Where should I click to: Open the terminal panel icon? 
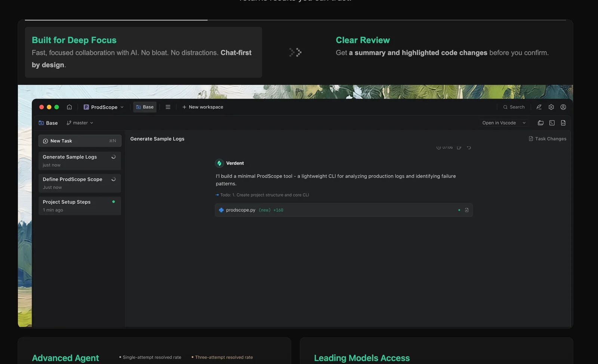coord(552,123)
